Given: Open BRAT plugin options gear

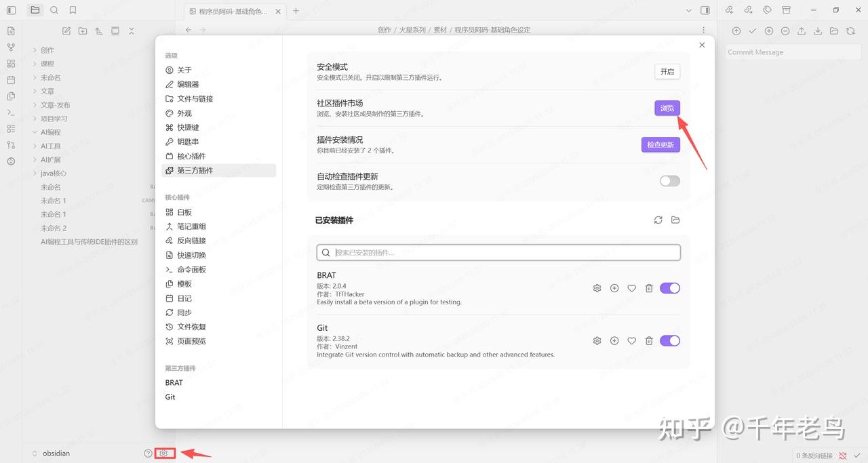Looking at the screenshot, I should pos(597,288).
